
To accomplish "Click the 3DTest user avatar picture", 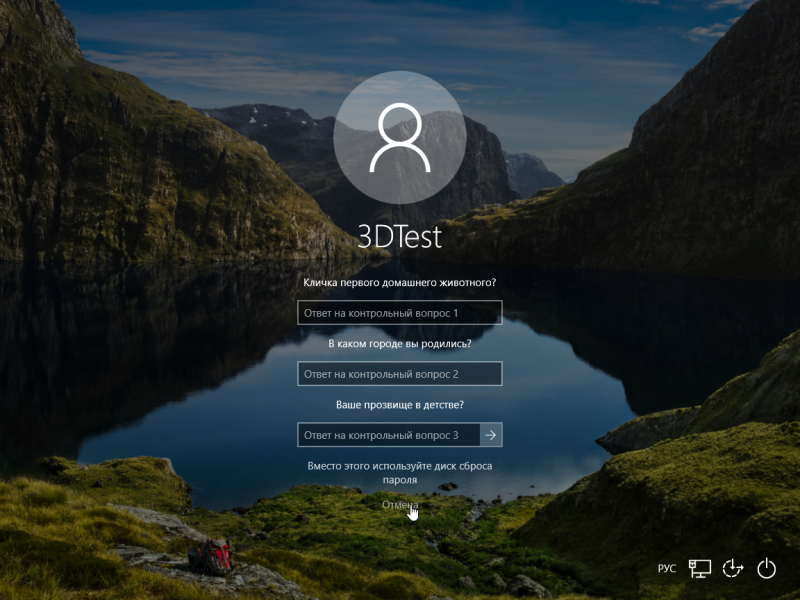I will tap(399, 137).
